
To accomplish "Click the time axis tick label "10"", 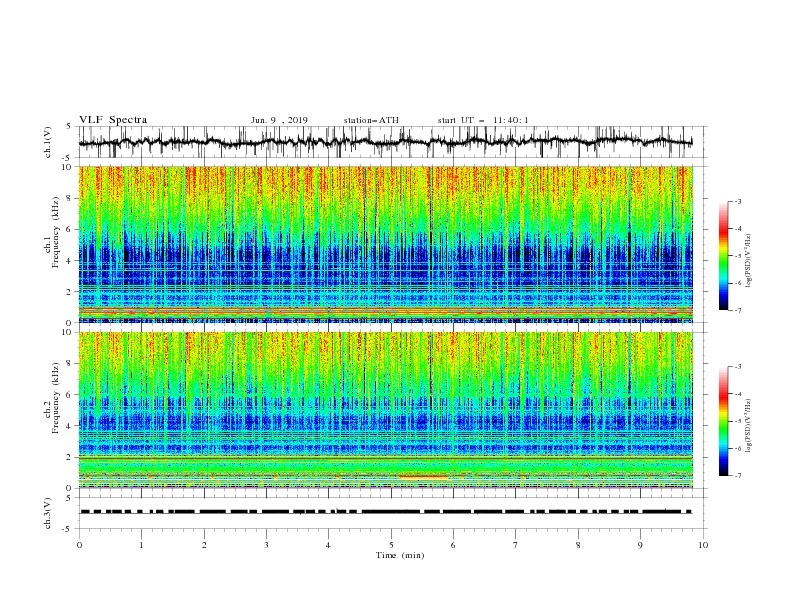I will 703,545.
